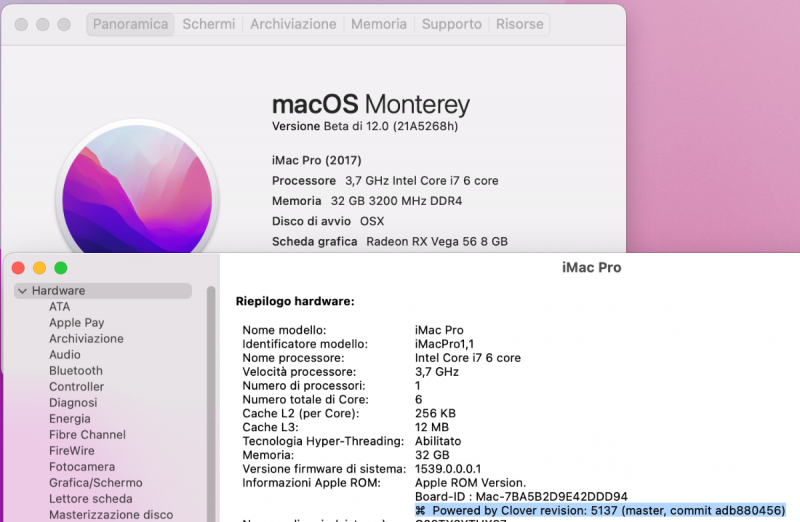
Task: Click the Radeon RX Vega 56 8 GB text
Action: click(437, 241)
